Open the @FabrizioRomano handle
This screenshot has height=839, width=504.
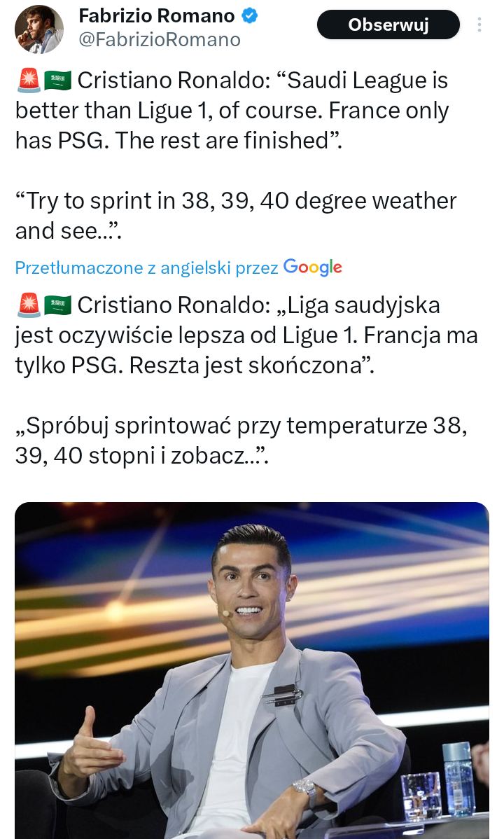click(159, 40)
